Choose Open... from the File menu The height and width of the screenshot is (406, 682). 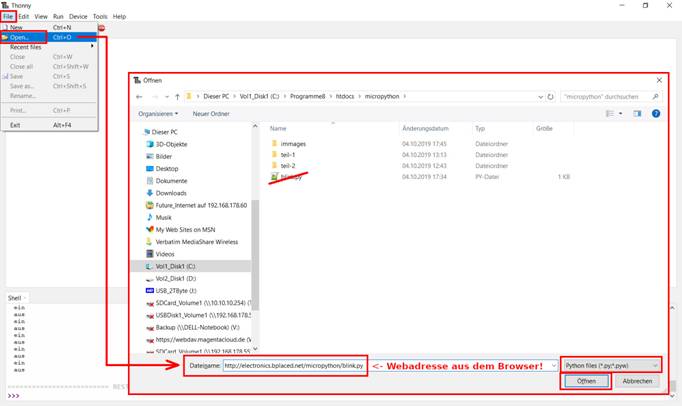tap(26, 37)
